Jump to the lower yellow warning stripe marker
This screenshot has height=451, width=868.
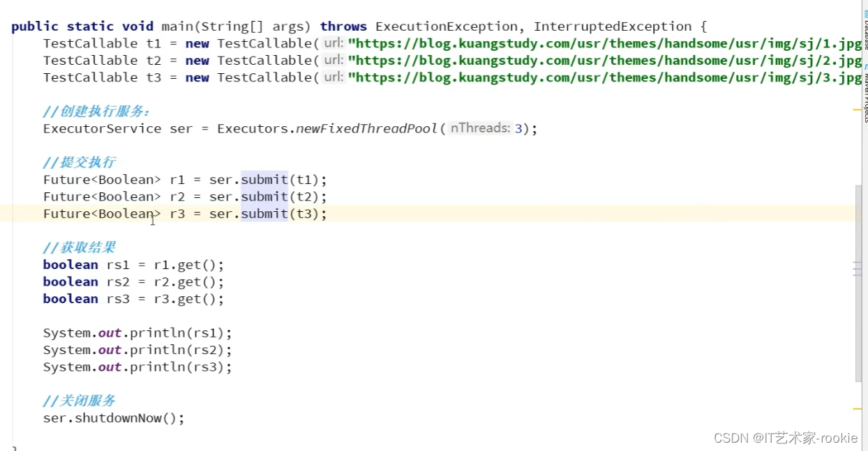[x=858, y=408]
